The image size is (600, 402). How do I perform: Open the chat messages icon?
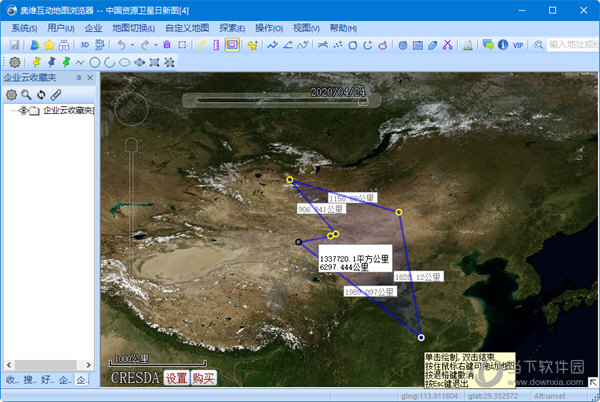488,44
